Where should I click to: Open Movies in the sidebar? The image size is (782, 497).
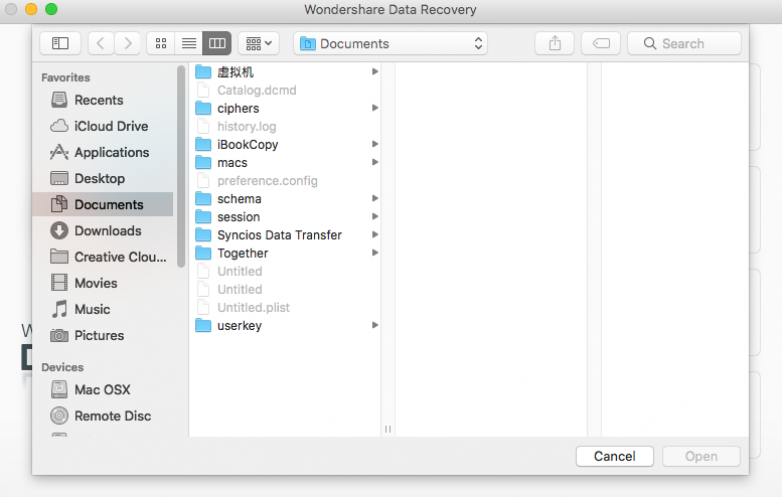tap(105, 283)
